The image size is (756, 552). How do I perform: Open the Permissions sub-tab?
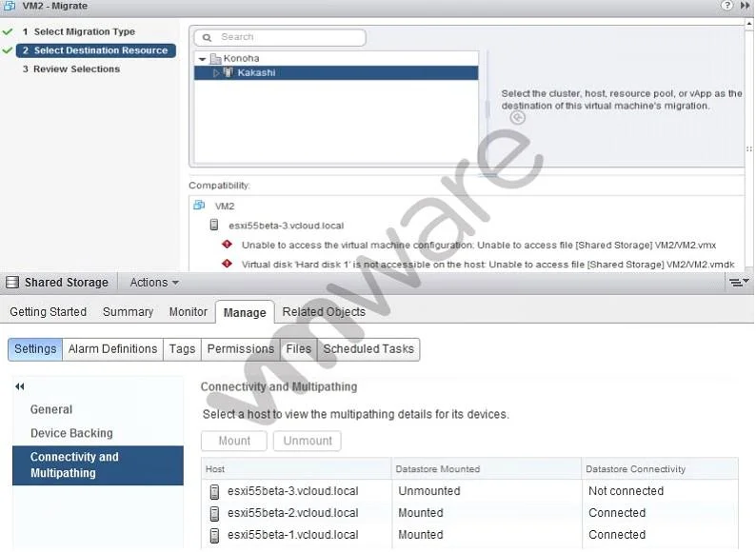pos(241,349)
